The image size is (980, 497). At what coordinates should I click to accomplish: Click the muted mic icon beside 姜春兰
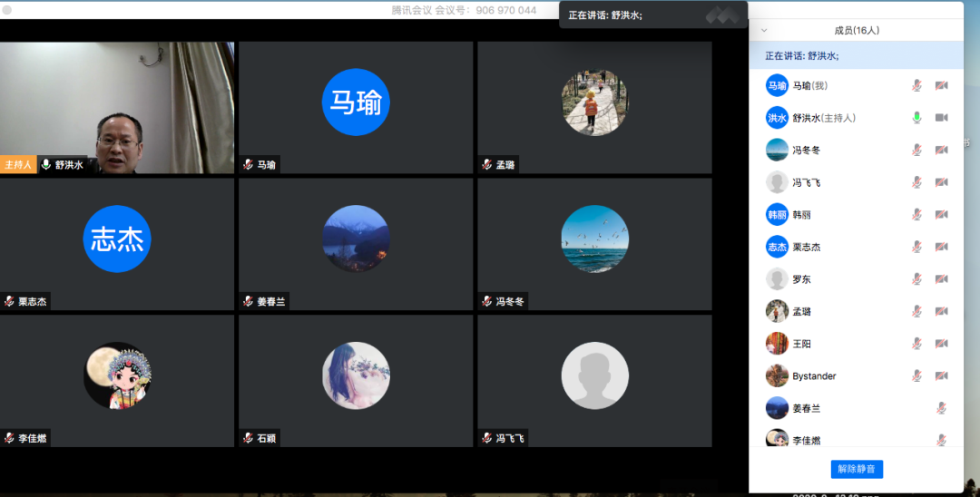point(941,408)
